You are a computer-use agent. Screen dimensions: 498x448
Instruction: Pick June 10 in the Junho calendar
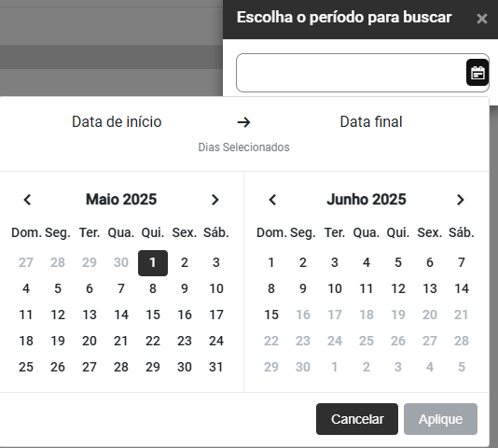(x=335, y=288)
